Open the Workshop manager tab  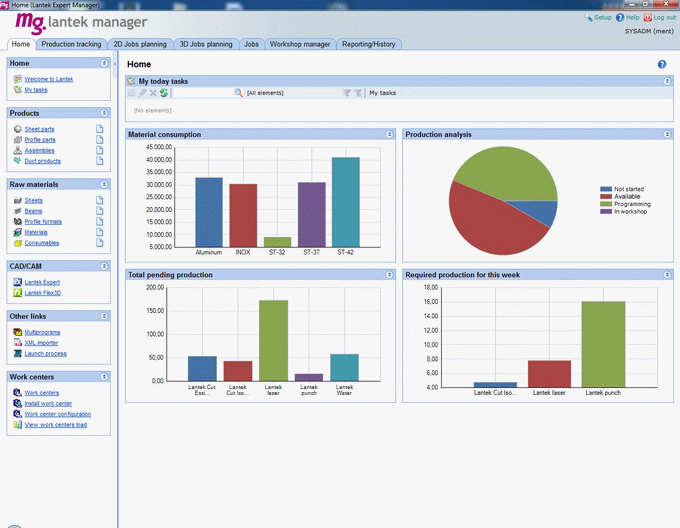[300, 44]
